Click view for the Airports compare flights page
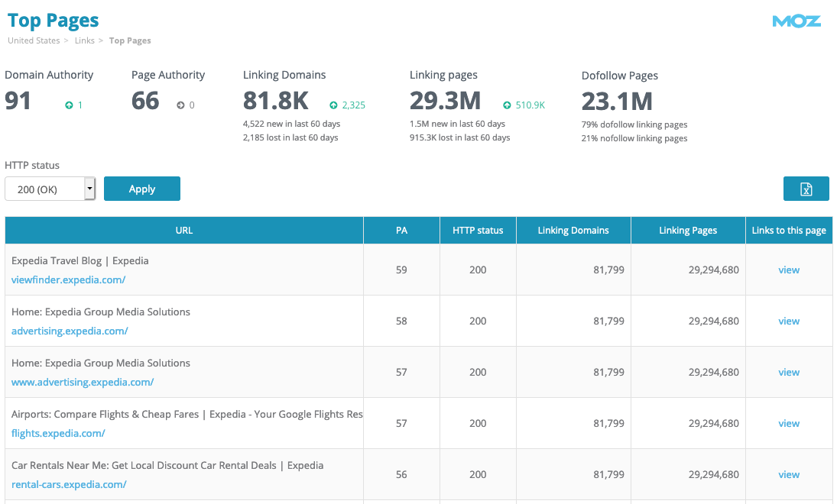Viewport: 837px width, 504px height. click(789, 423)
